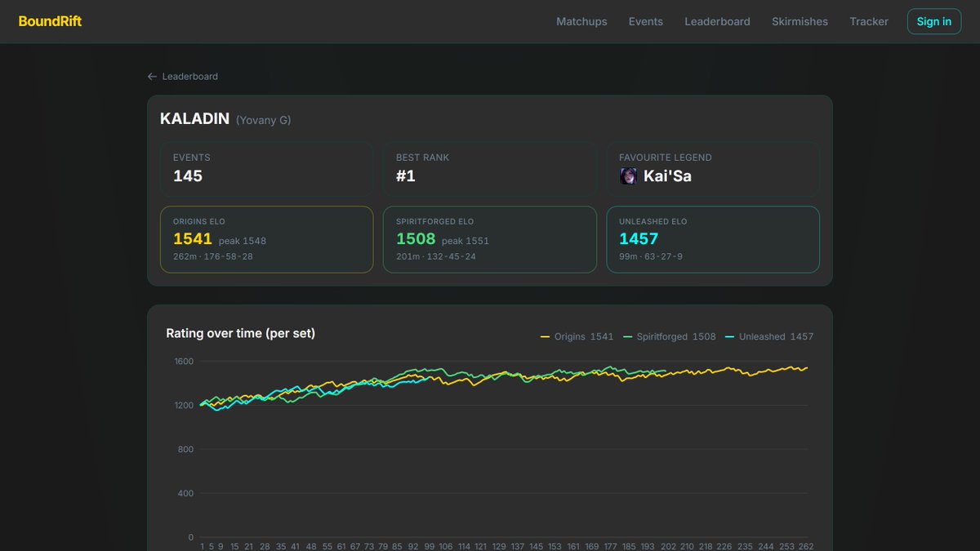Open the Events nav item
Screen dimensions: 980x551
(x=645, y=22)
